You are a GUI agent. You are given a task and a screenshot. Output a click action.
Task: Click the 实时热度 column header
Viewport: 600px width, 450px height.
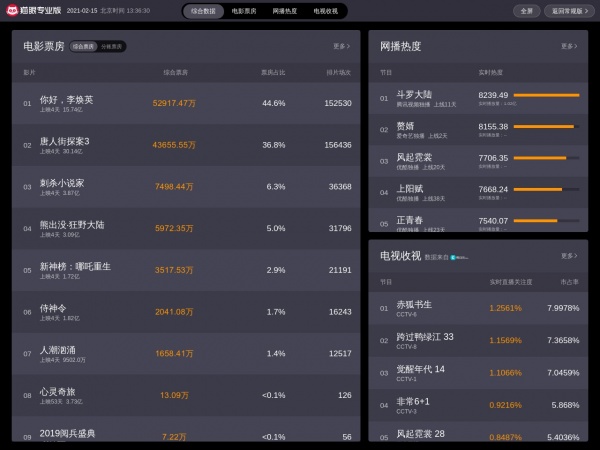click(x=491, y=72)
